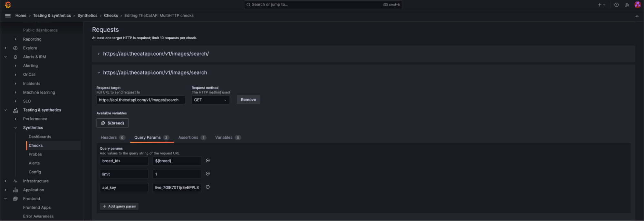The width and height of the screenshot is (644, 221).
Task: Go to Checks breadcrumb
Action: point(111,15)
